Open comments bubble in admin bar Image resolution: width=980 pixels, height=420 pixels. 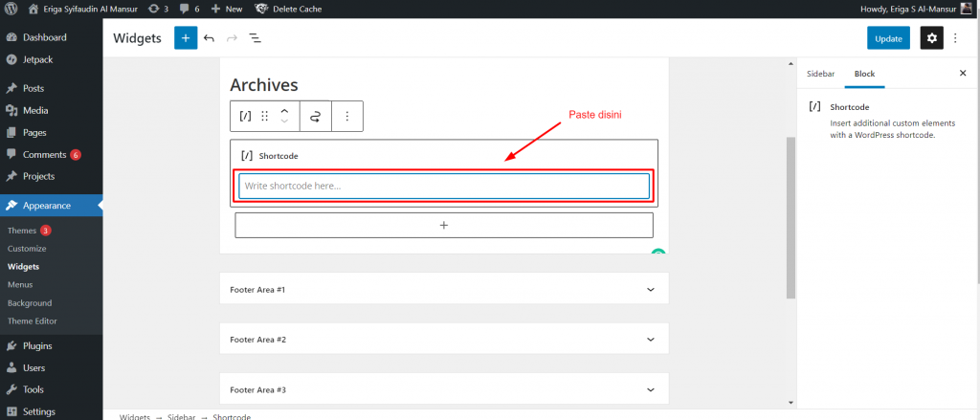tap(189, 9)
